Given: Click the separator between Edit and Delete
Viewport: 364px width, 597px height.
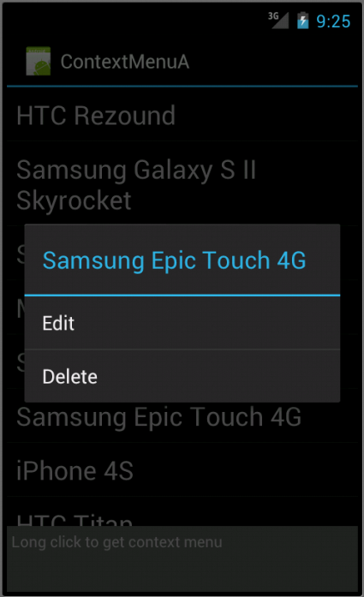Looking at the screenshot, I should (182, 349).
